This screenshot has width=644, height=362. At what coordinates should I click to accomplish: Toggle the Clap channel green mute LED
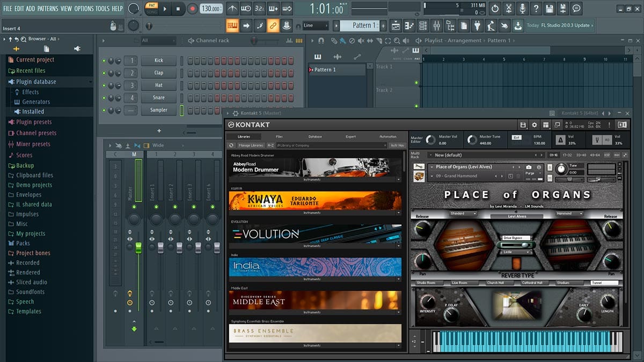pyautogui.click(x=104, y=73)
